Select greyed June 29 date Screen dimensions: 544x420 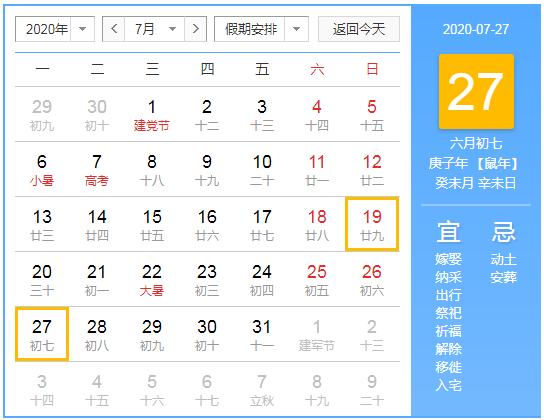(42, 115)
